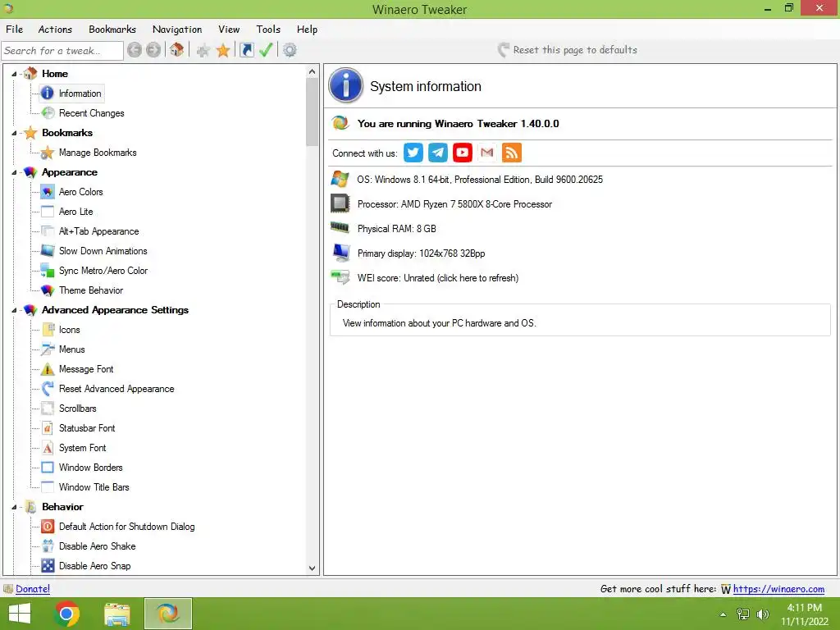Collapse the Bookmarks tree node
The width and height of the screenshot is (840, 630).
(14, 133)
